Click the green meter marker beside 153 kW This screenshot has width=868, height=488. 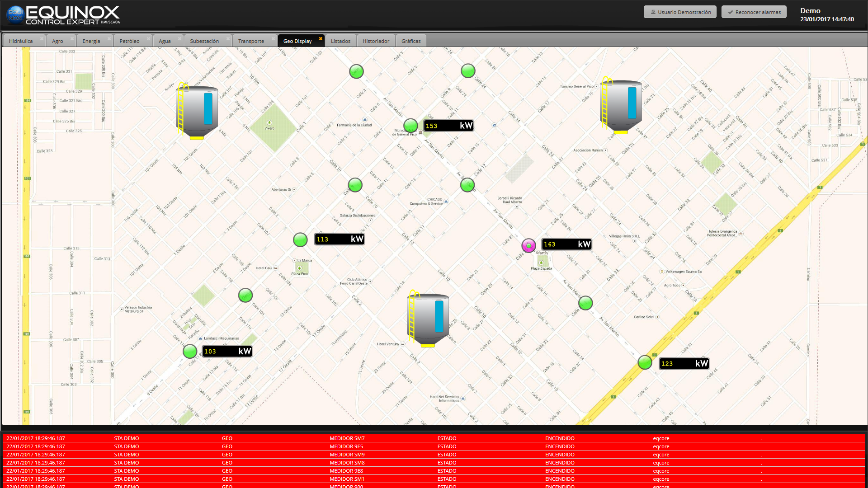point(410,126)
